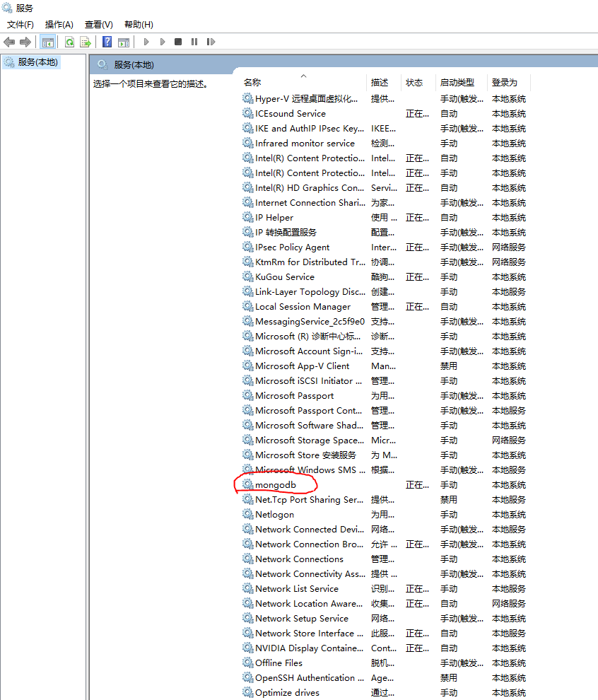Select Internet Connection Sharing service
The width and height of the screenshot is (598, 700).
click(x=384, y=203)
